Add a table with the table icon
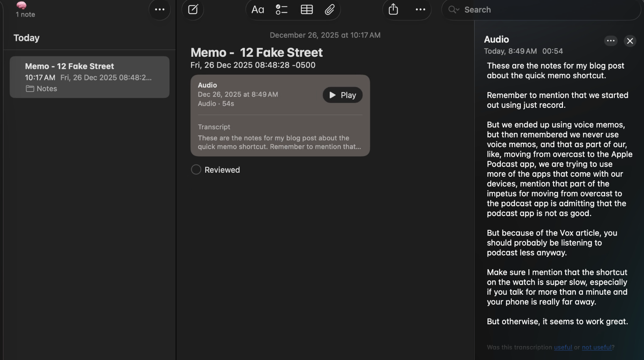The height and width of the screenshot is (360, 644). click(x=307, y=10)
